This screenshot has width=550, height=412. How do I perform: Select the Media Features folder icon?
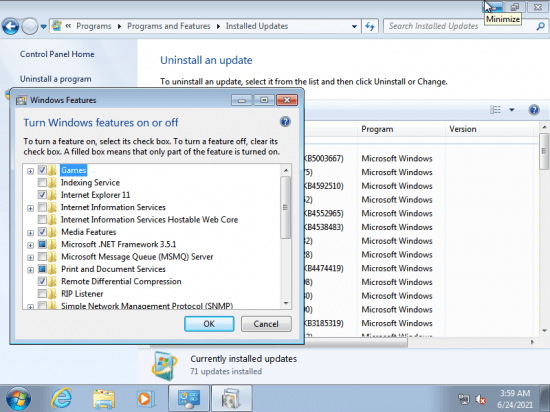52,232
